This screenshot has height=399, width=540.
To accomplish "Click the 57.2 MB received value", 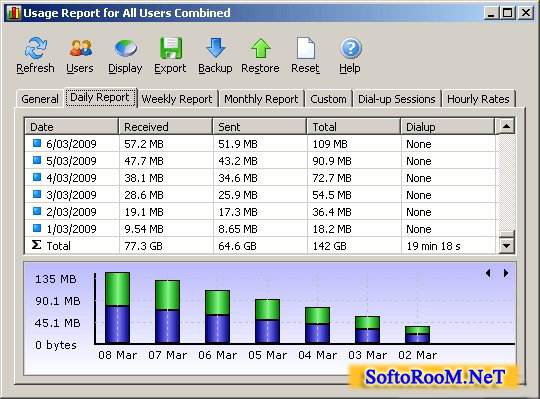I will tap(144, 144).
